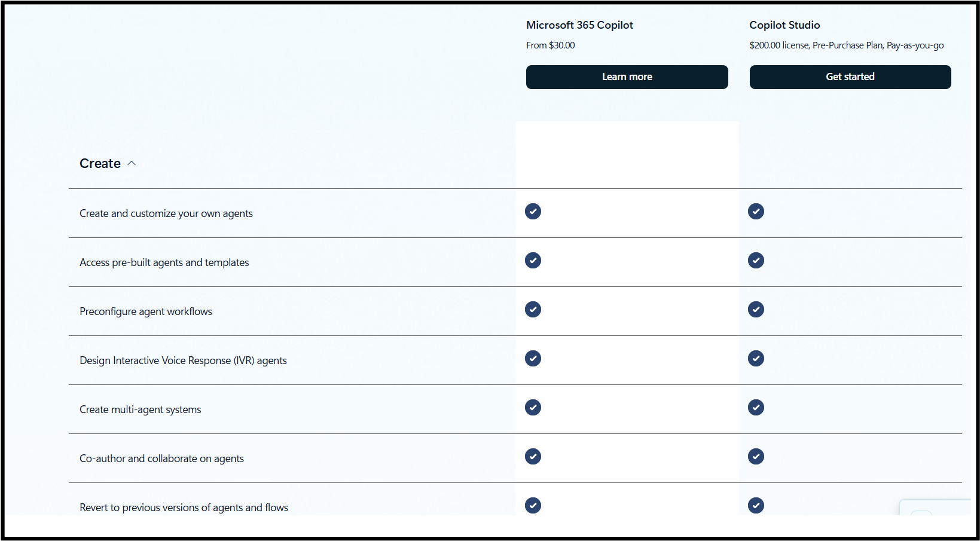
Task: Click the Microsoft 365 Copilot column heading
Action: (579, 25)
